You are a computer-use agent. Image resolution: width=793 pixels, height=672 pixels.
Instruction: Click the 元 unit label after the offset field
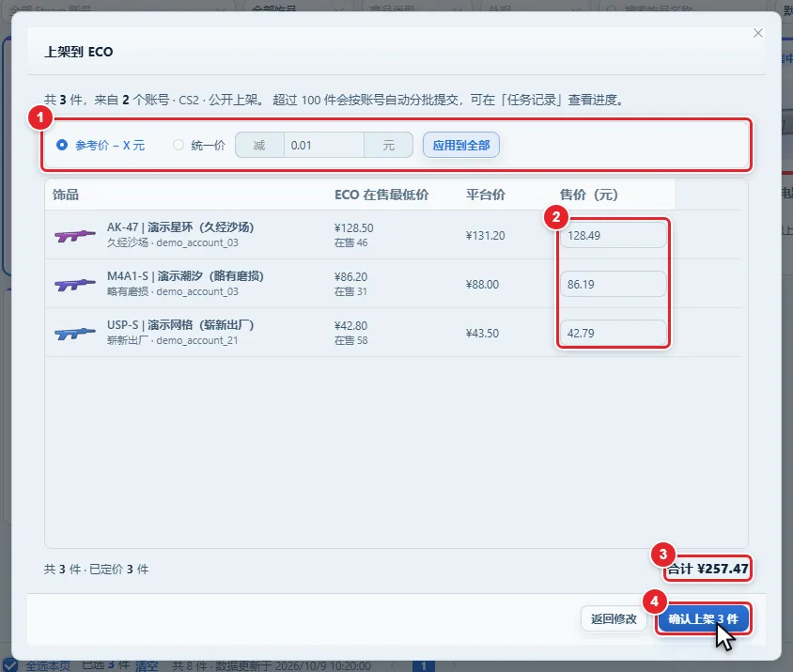pyautogui.click(x=388, y=146)
